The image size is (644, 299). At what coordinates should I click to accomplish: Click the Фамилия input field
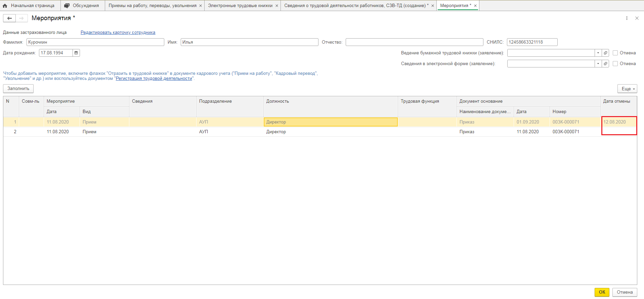95,42
